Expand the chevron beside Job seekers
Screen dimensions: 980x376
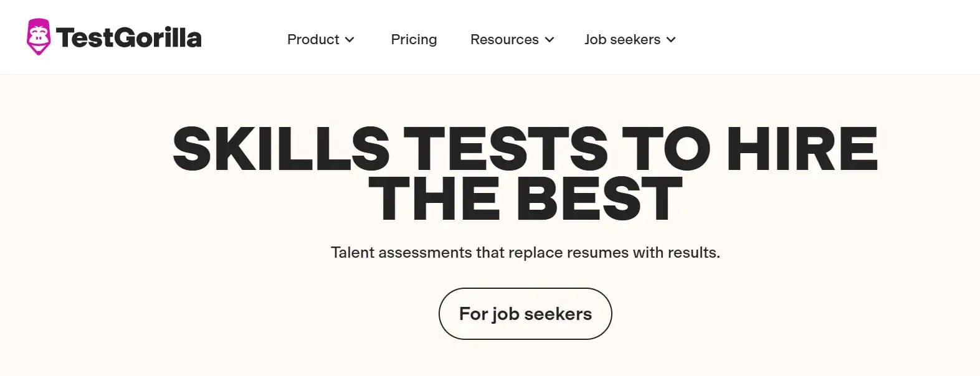(670, 40)
